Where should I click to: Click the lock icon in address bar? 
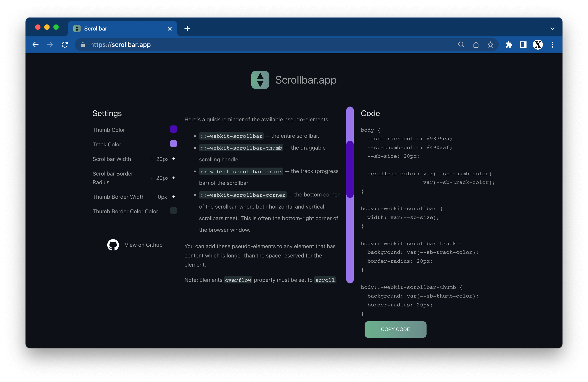point(83,45)
